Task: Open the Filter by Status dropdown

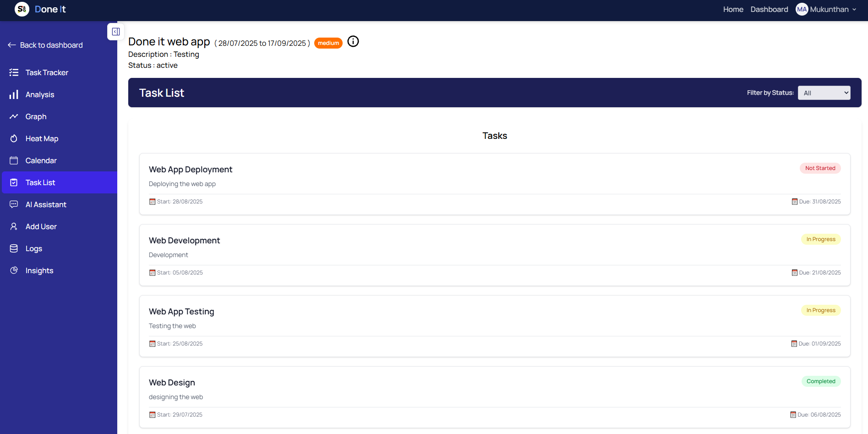Action: pyautogui.click(x=824, y=93)
